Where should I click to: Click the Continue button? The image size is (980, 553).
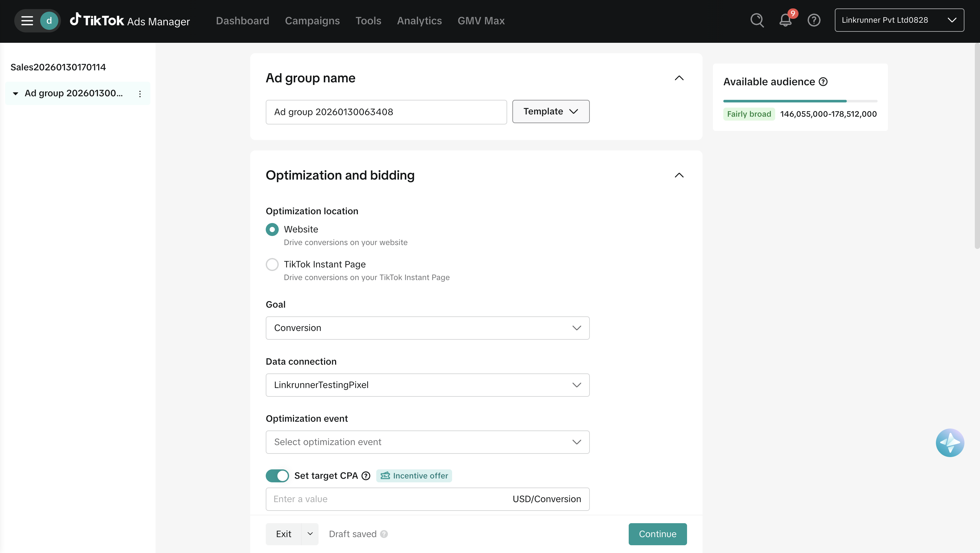pos(658,534)
